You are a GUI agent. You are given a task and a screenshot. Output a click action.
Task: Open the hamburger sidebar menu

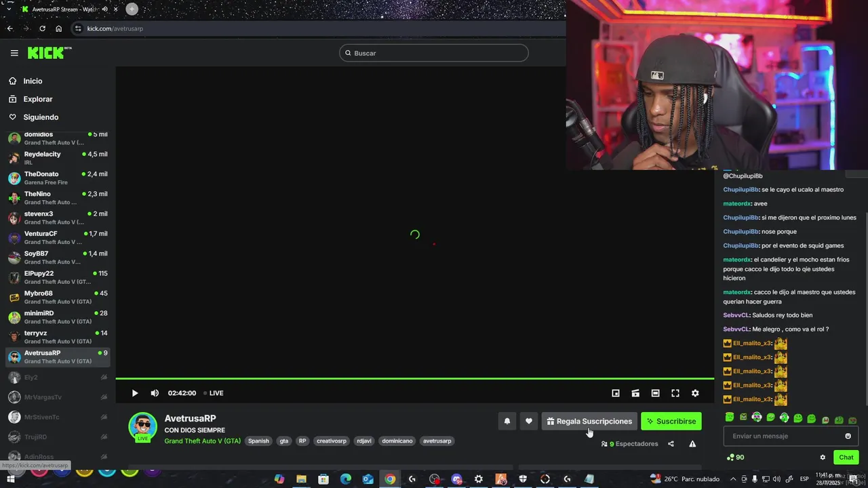[14, 53]
